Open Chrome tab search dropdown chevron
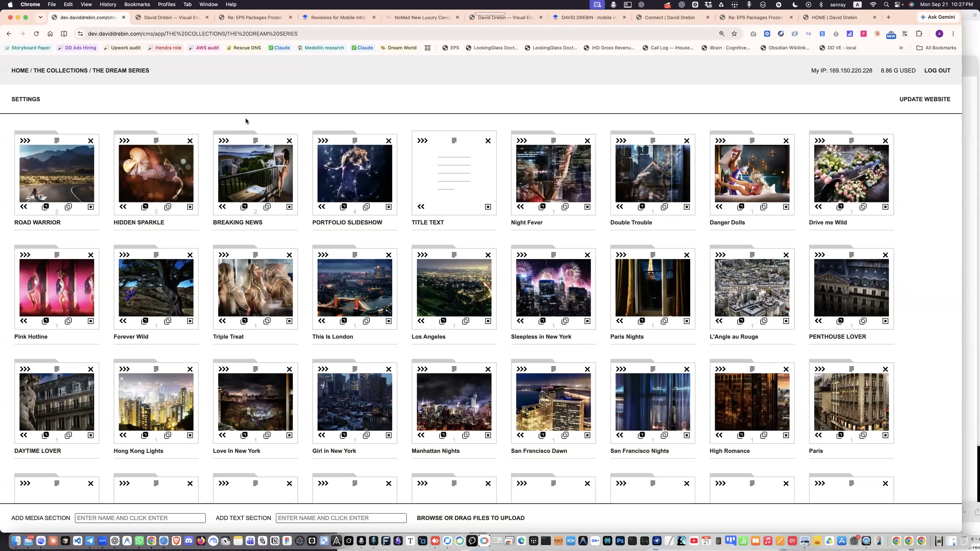980x551 pixels. [x=40, y=17]
